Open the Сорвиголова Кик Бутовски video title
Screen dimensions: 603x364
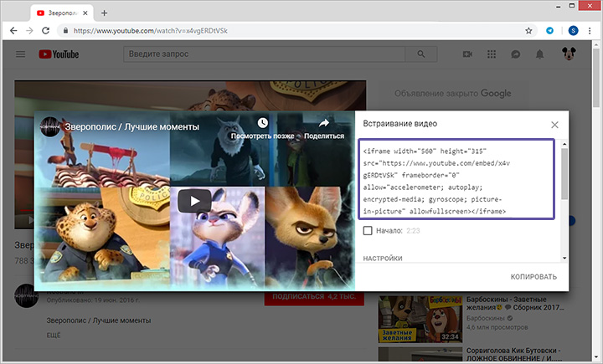(x=513, y=355)
